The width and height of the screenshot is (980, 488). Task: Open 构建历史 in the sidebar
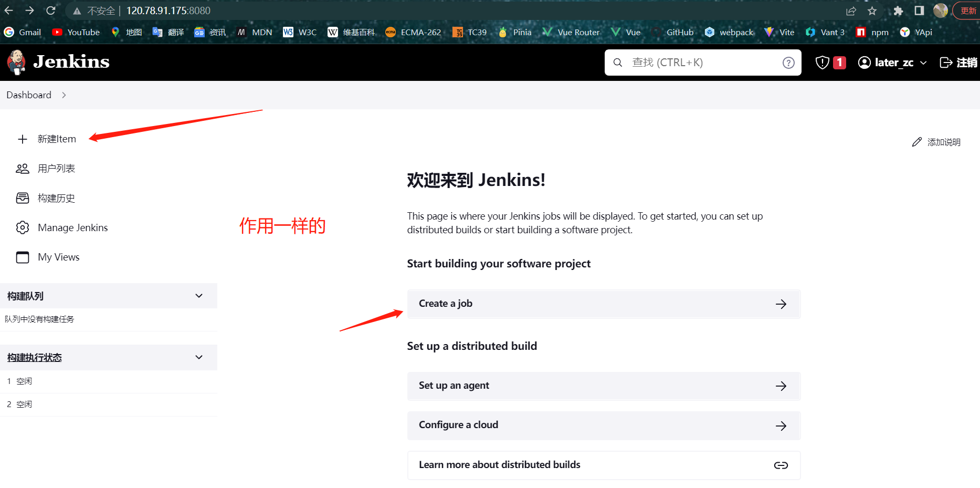56,198
